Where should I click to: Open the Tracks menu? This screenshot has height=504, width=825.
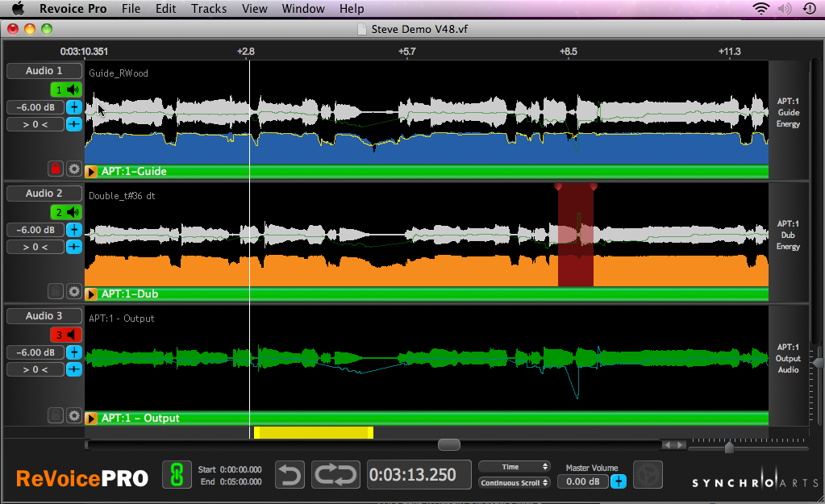pyautogui.click(x=209, y=9)
